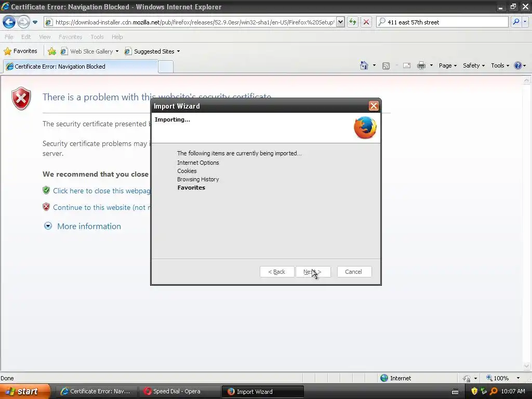The width and height of the screenshot is (532, 399).
Task: Click here to close this webpage link
Action: pyautogui.click(x=101, y=191)
